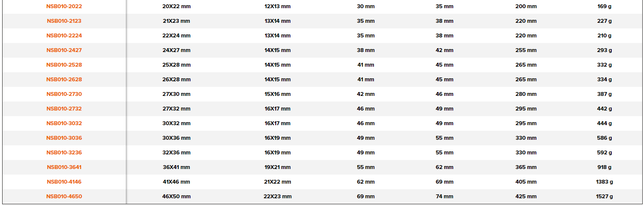Open the NSB010-2732 link

pyautogui.click(x=64, y=109)
